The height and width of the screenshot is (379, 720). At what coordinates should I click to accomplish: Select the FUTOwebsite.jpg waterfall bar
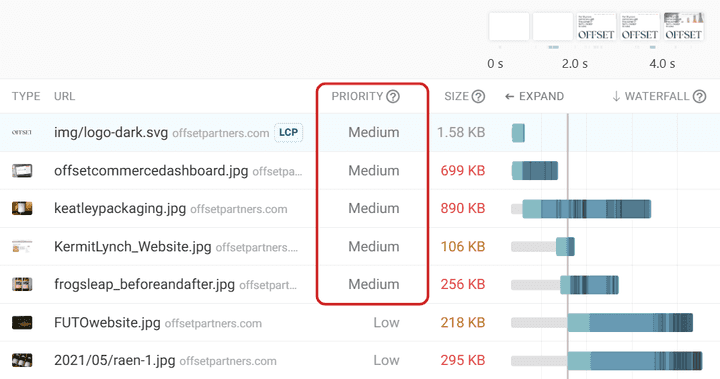630,322
